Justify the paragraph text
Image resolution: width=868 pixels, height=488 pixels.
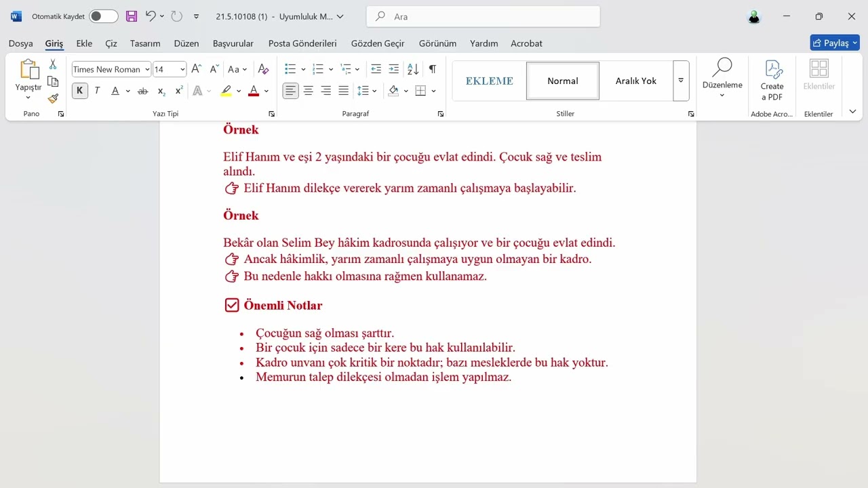pos(343,91)
